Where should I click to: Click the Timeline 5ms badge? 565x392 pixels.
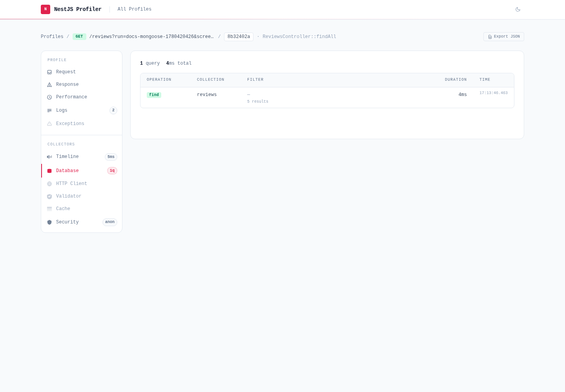coord(111,157)
